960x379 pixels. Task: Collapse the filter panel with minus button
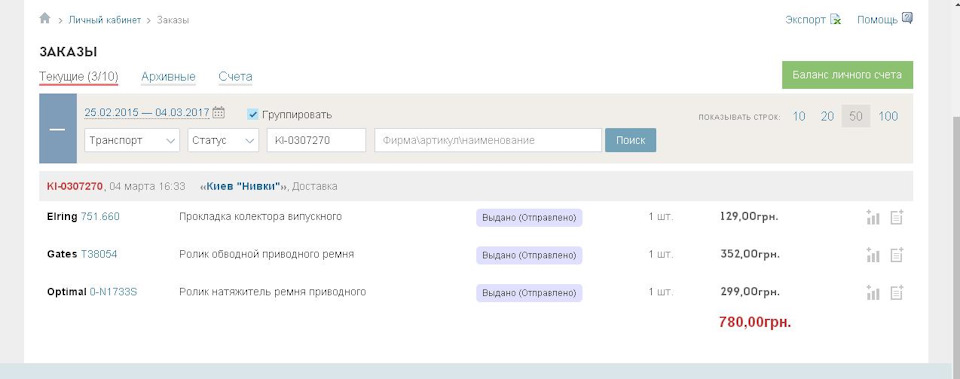pyautogui.click(x=58, y=129)
